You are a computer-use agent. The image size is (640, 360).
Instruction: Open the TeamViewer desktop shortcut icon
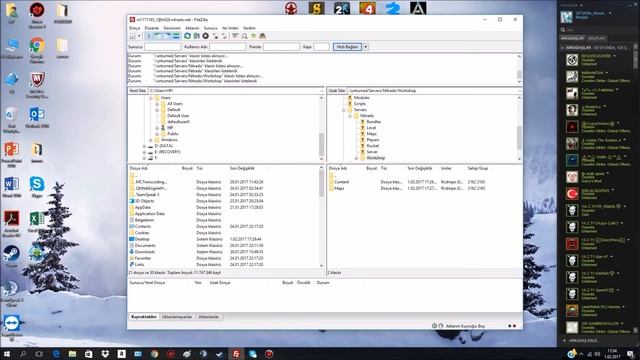[11, 327]
